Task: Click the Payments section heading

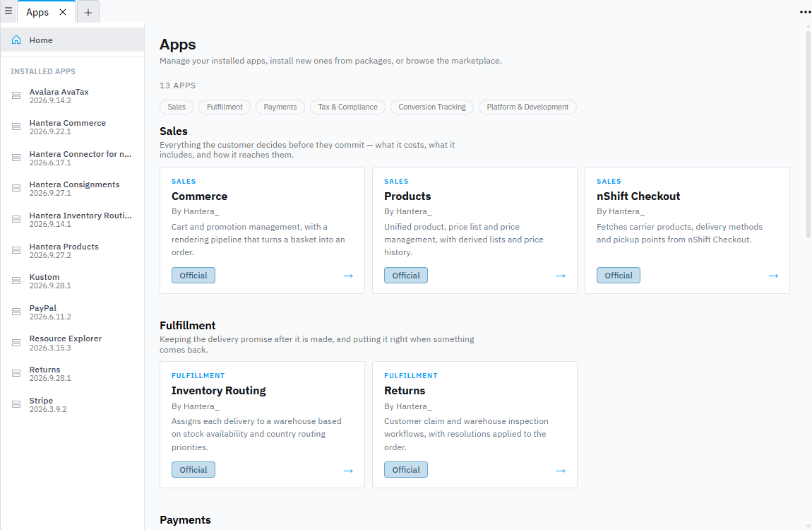Action: coord(185,520)
